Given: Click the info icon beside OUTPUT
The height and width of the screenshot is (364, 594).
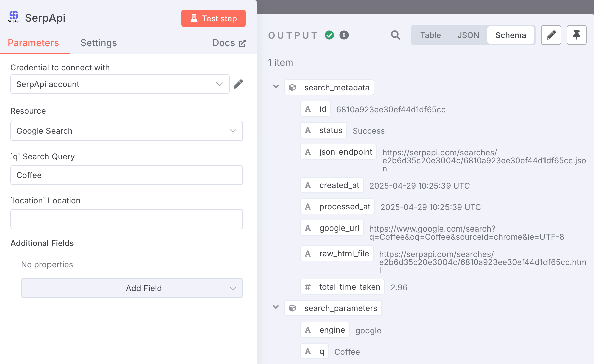Looking at the screenshot, I should (x=344, y=35).
